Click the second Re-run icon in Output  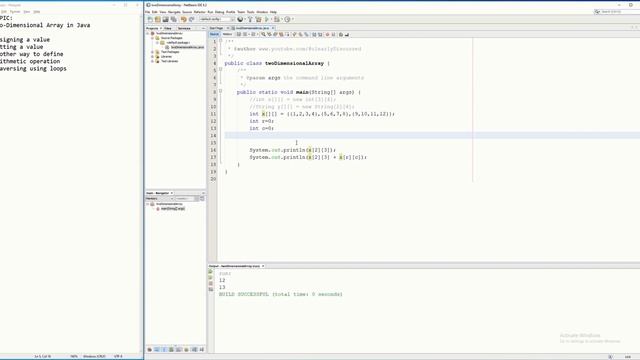click(x=211, y=278)
